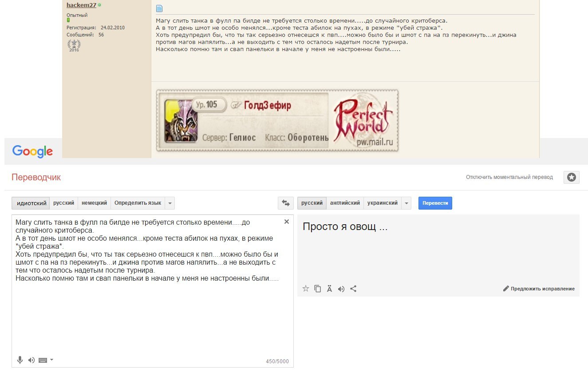Click the transliteration Ä icon

329,289
